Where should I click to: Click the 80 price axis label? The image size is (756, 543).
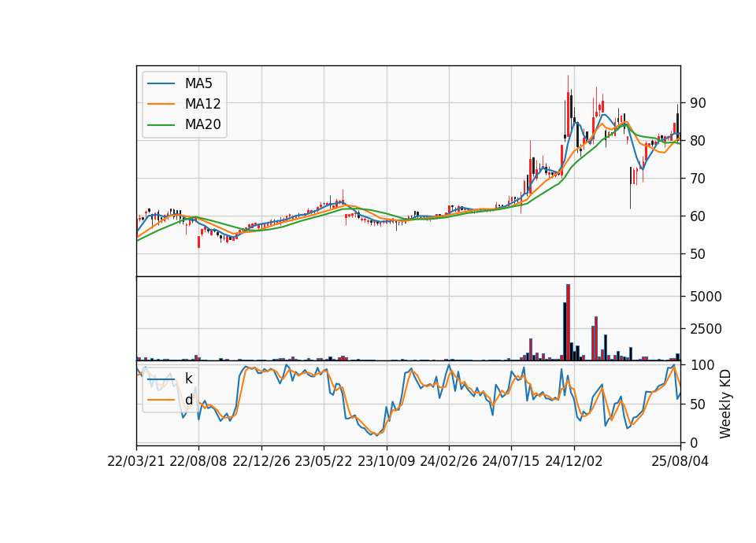click(x=698, y=141)
